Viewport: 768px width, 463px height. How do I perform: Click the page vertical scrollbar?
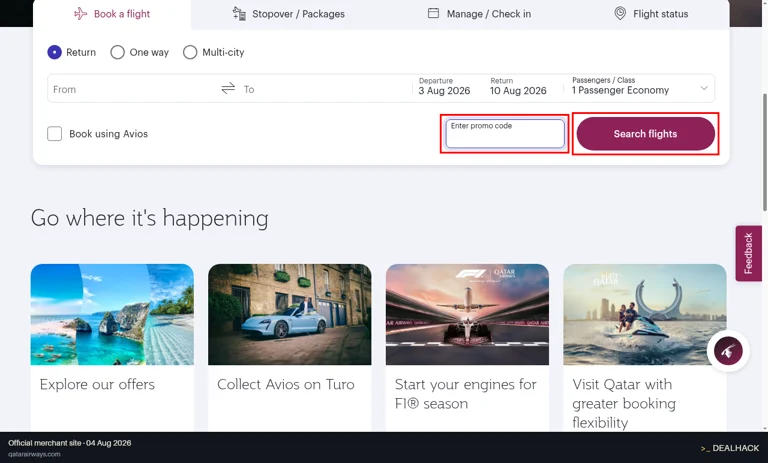(x=765, y=152)
